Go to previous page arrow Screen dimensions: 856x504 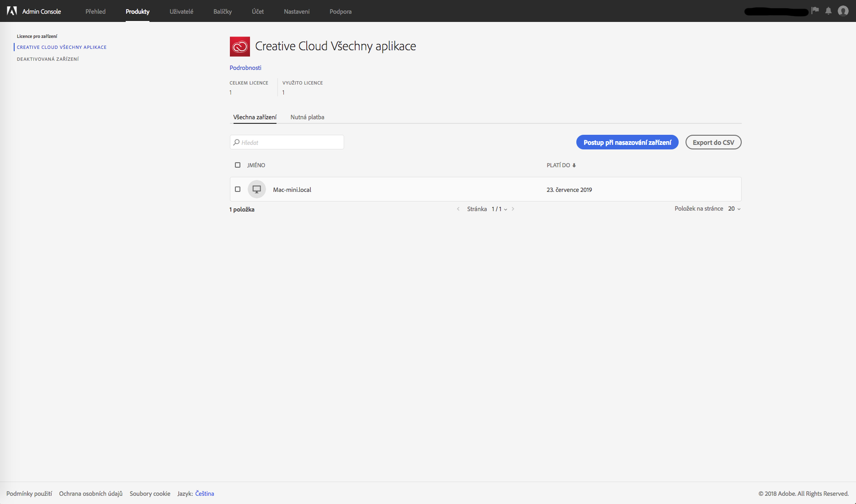[x=458, y=209]
